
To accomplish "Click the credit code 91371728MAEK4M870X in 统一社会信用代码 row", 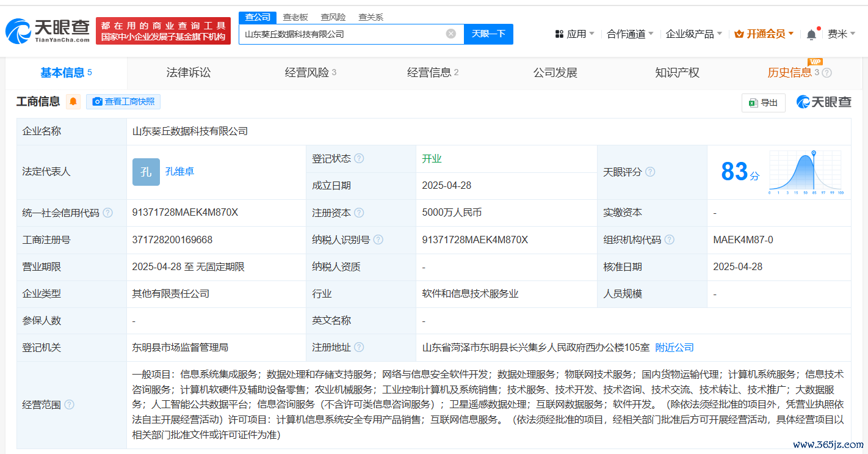I will tap(185, 213).
